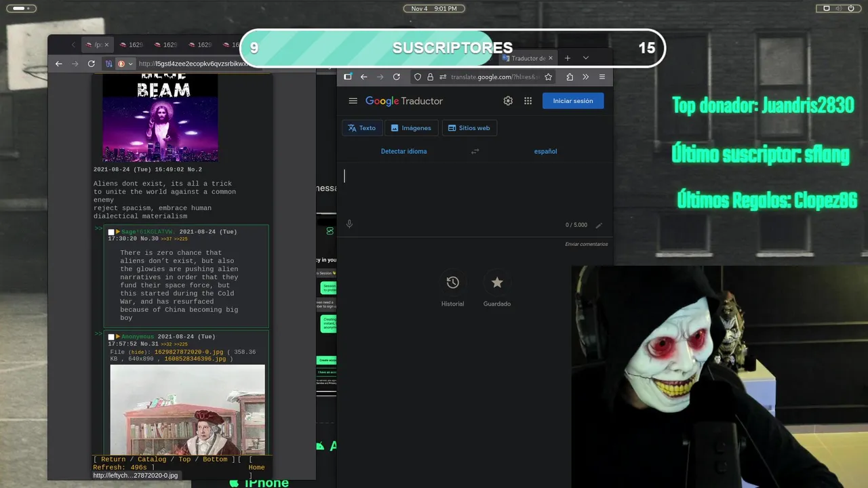
Task: Go back in the Google Translate browser window
Action: (x=364, y=77)
